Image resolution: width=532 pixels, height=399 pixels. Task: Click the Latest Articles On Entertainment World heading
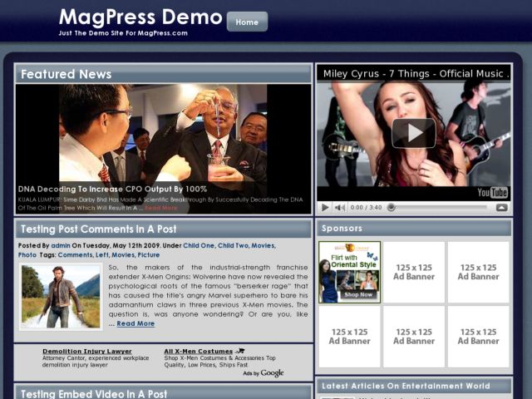click(x=406, y=386)
